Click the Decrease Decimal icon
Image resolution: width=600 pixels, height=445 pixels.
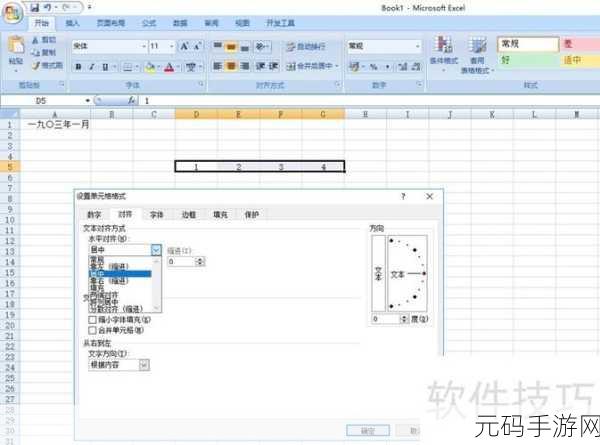click(x=416, y=67)
